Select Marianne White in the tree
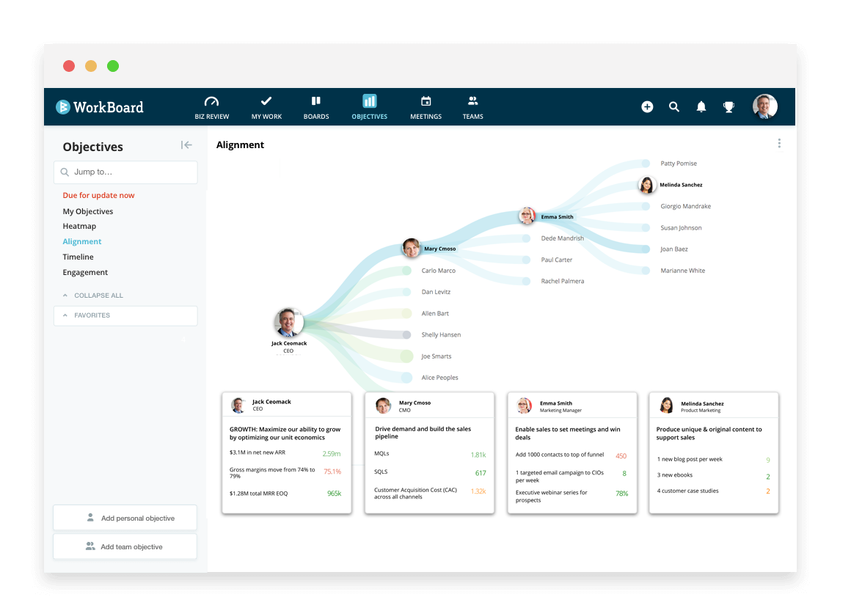The width and height of the screenshot is (851, 616). (x=683, y=271)
